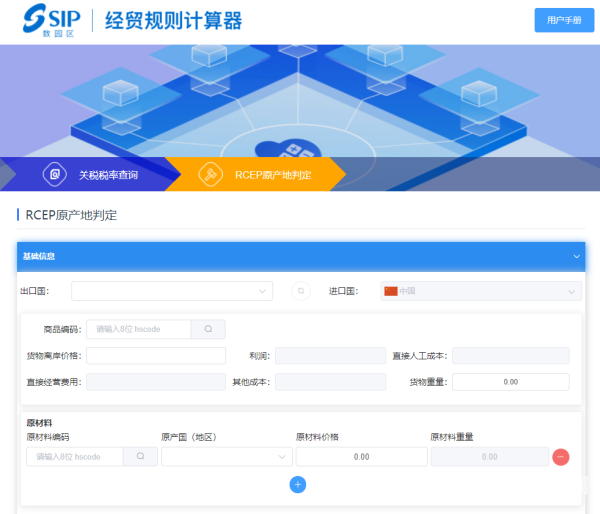Add a raw material row with blue plus
Image resolution: width=600 pixels, height=514 pixels.
point(298,484)
